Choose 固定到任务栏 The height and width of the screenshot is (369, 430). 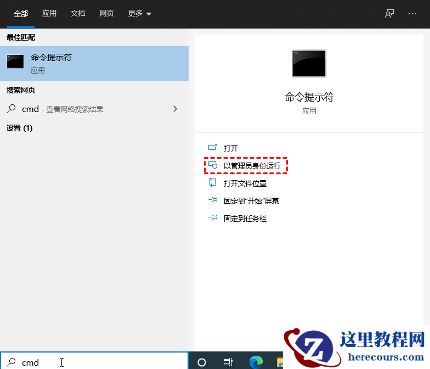(x=245, y=219)
